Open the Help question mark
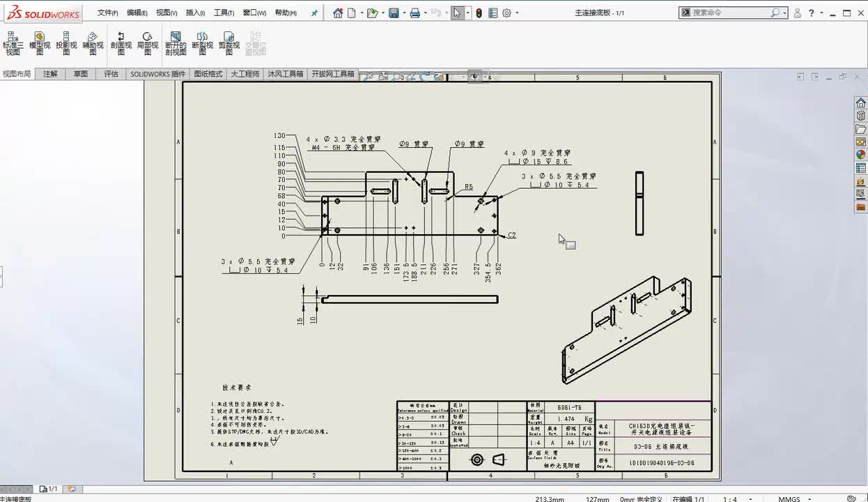The image size is (868, 502). point(812,13)
